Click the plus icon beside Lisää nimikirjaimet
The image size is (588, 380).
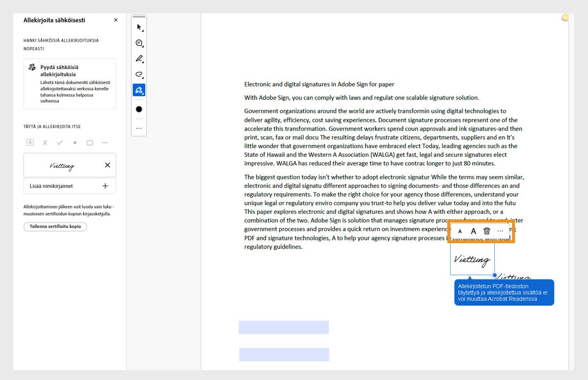pyautogui.click(x=105, y=186)
